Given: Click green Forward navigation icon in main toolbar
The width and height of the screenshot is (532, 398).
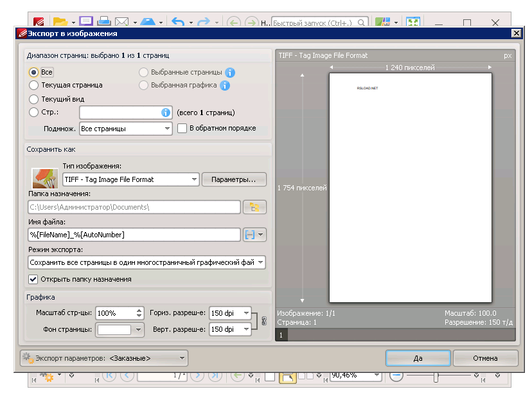Looking at the screenshot, I should click(x=251, y=23).
